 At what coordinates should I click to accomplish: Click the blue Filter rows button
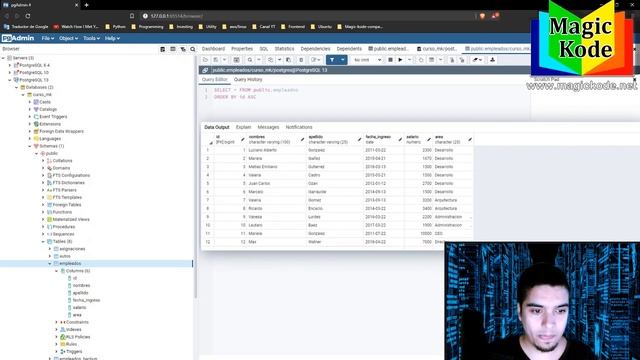tap(332, 60)
